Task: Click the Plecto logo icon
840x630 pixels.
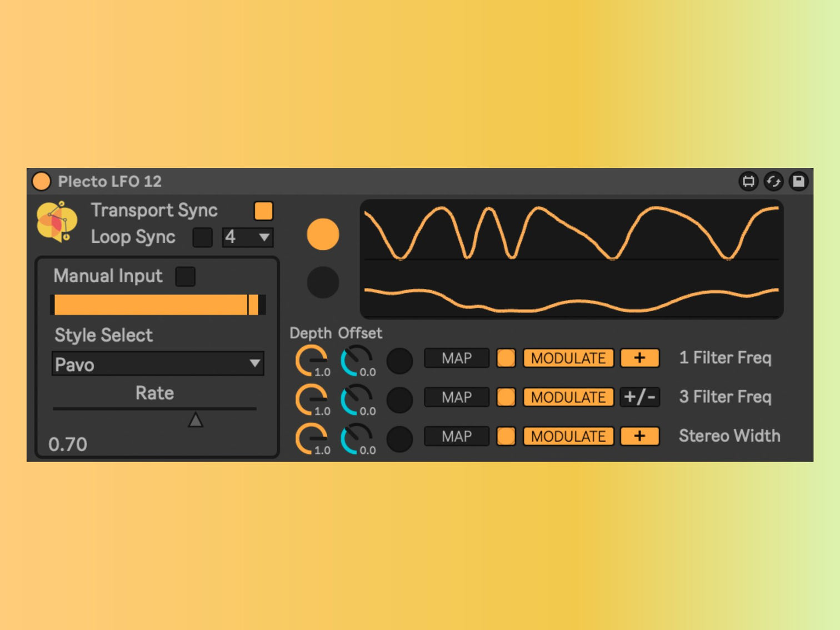Action: point(56,222)
